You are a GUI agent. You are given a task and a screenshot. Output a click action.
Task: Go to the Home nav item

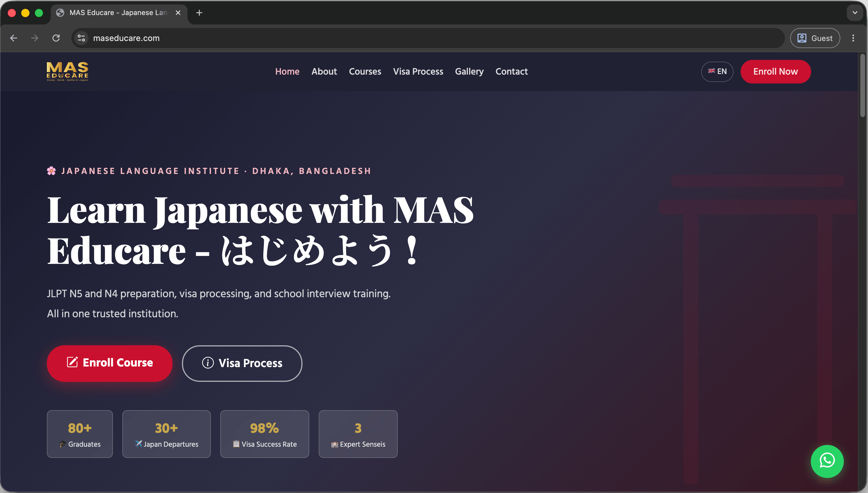(287, 71)
